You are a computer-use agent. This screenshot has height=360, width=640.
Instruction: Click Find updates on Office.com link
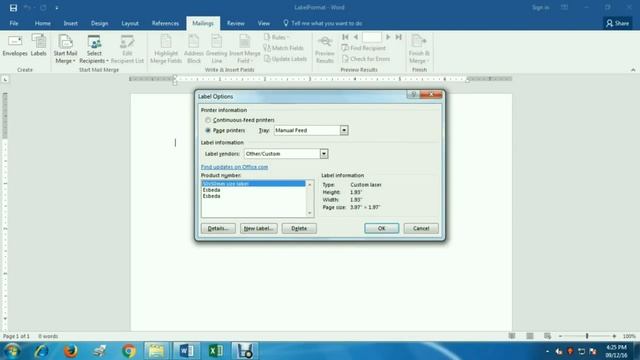[x=234, y=167]
